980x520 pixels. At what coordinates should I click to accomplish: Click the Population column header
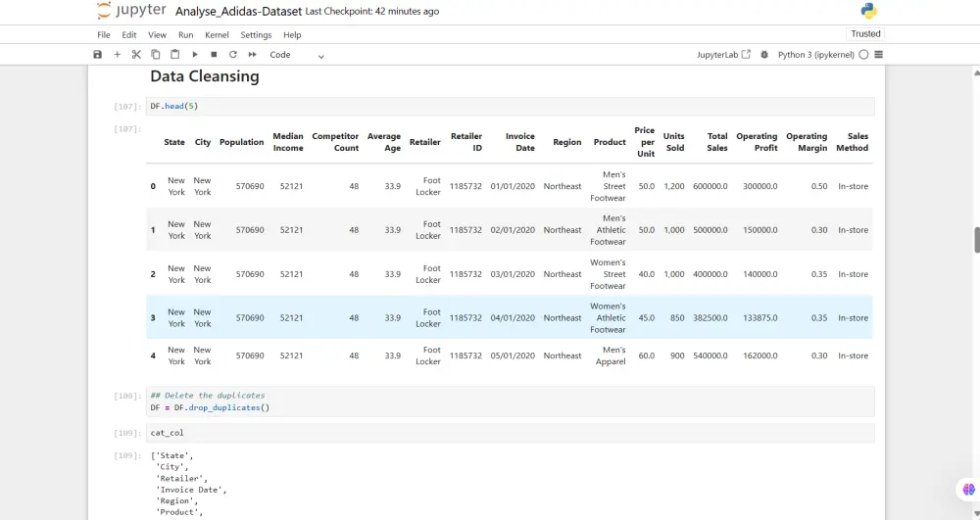point(241,142)
